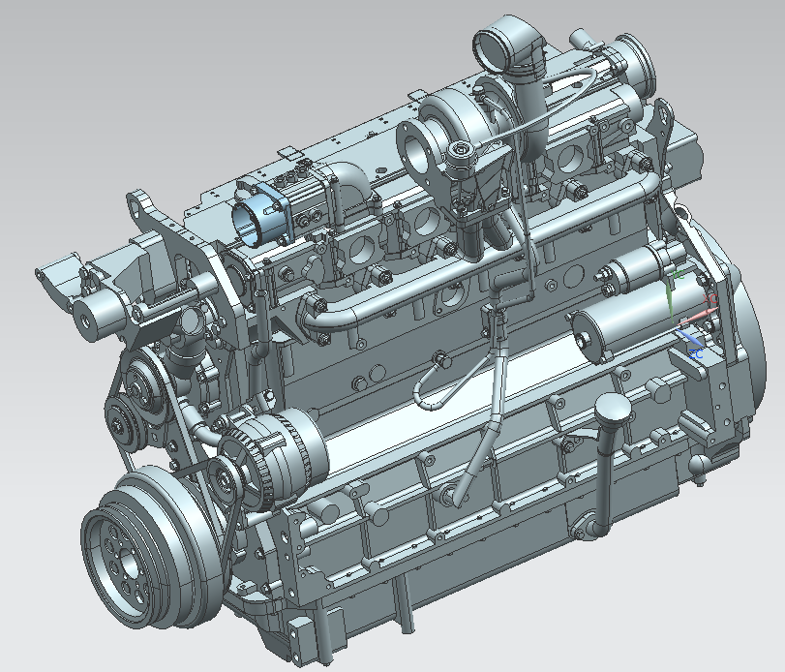Select the green YC axis arrow
The height and width of the screenshot is (672, 785).
tap(671, 300)
